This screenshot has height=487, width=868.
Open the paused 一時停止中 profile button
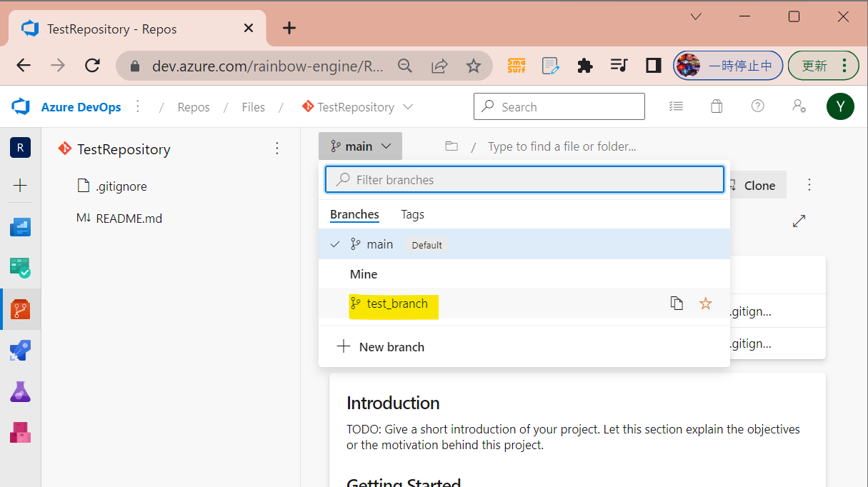point(728,66)
